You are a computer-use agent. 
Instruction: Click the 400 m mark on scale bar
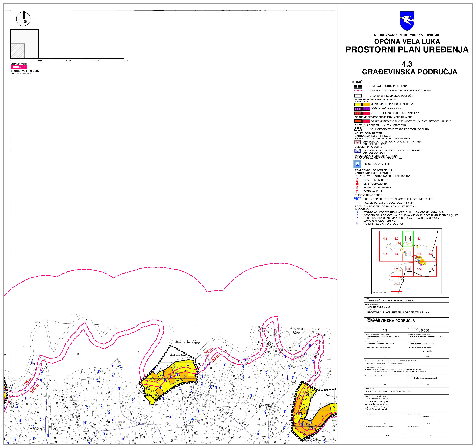68,61
